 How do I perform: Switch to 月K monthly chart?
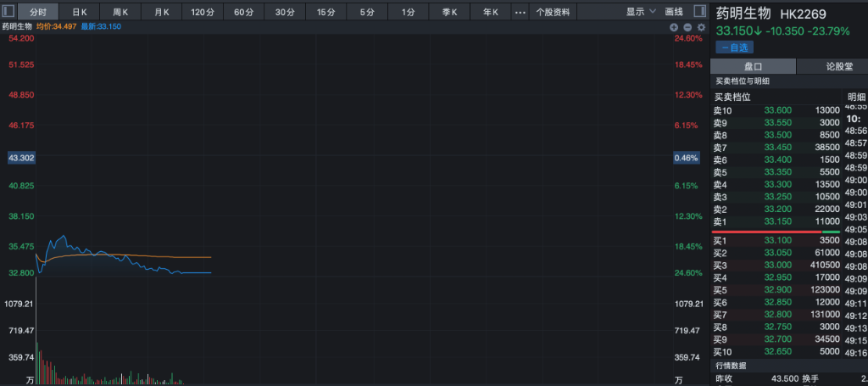click(x=162, y=12)
